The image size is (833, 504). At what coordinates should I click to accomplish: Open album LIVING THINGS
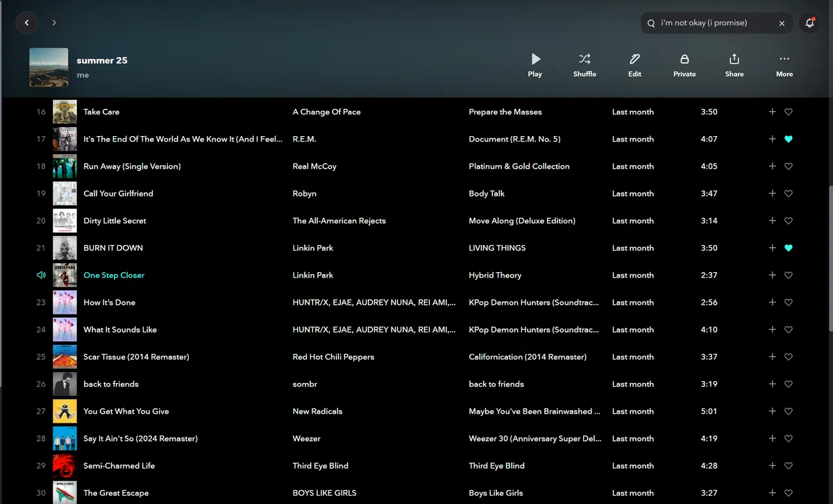497,248
